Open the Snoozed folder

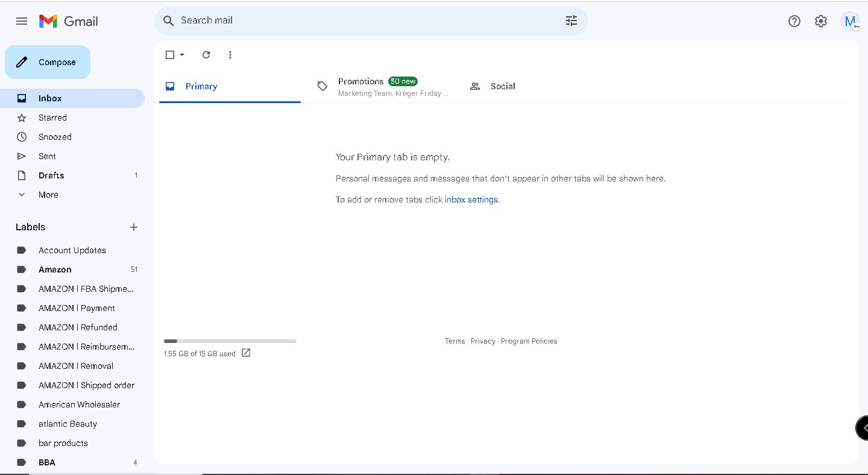coord(72,137)
